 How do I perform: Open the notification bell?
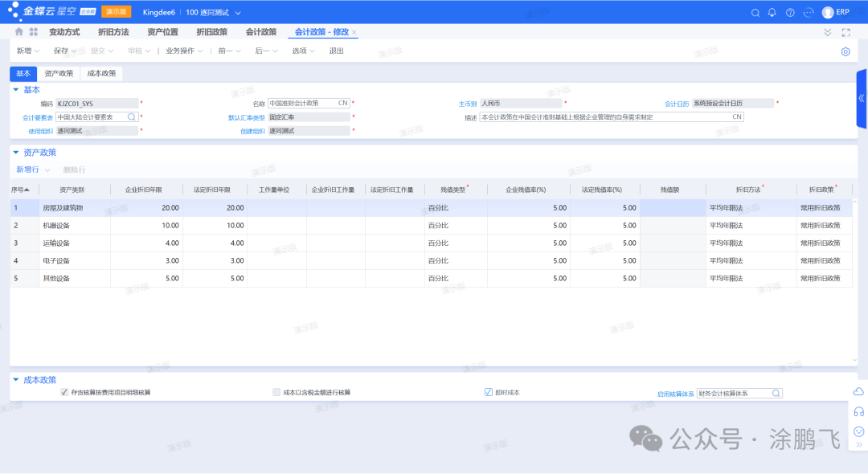[x=772, y=13]
